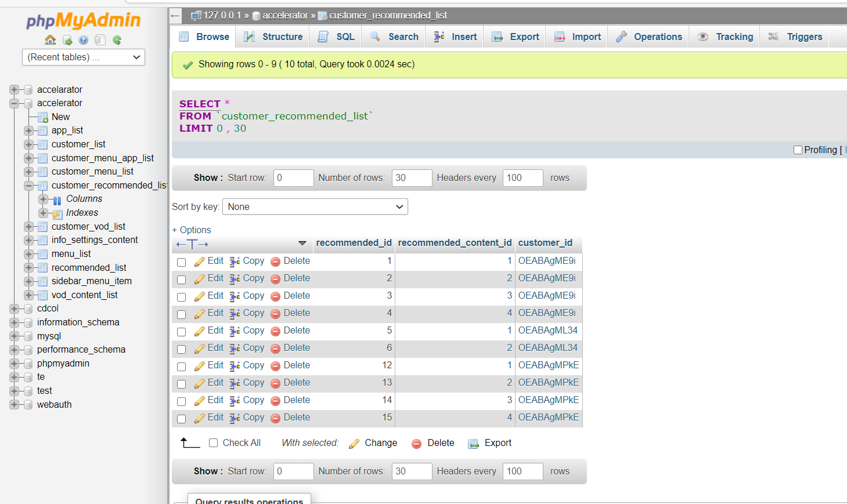Click the reload navigation panel green icon

117,40
